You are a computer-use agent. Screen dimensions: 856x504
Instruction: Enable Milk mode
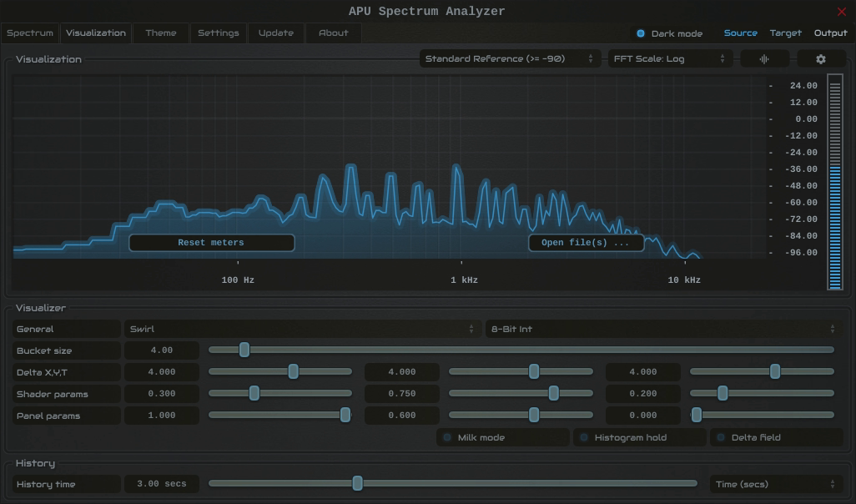502,437
